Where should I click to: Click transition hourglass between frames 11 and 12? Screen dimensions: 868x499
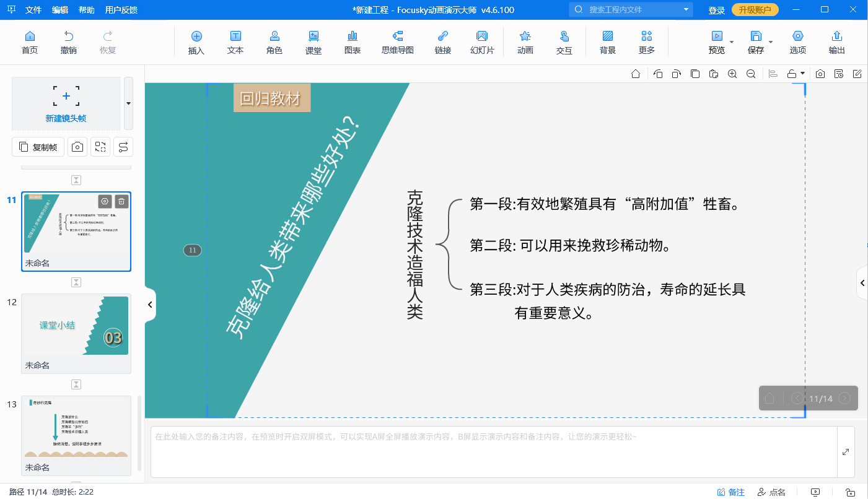[x=76, y=282]
